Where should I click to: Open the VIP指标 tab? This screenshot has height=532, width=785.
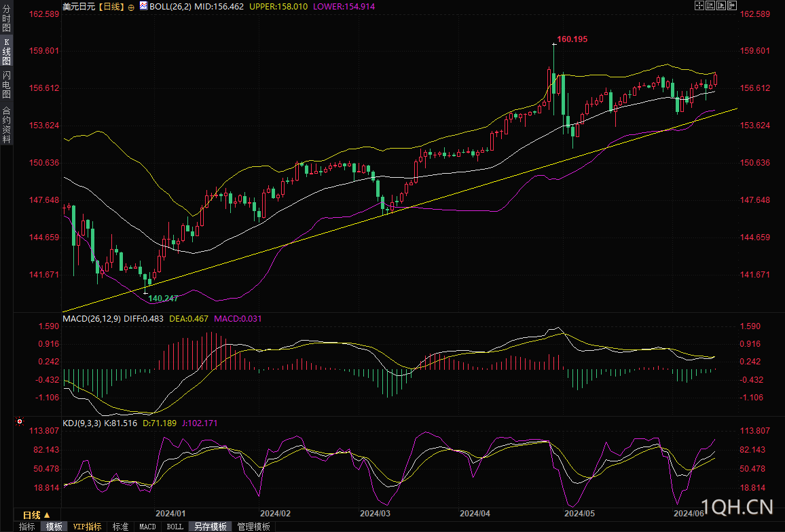87,527
